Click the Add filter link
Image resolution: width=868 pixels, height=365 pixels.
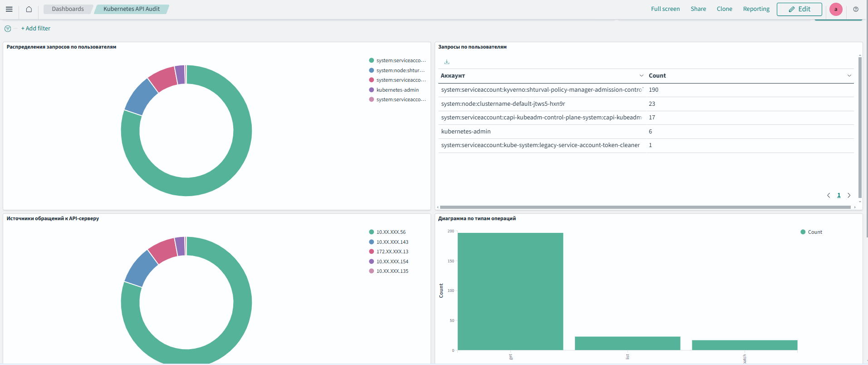click(36, 29)
